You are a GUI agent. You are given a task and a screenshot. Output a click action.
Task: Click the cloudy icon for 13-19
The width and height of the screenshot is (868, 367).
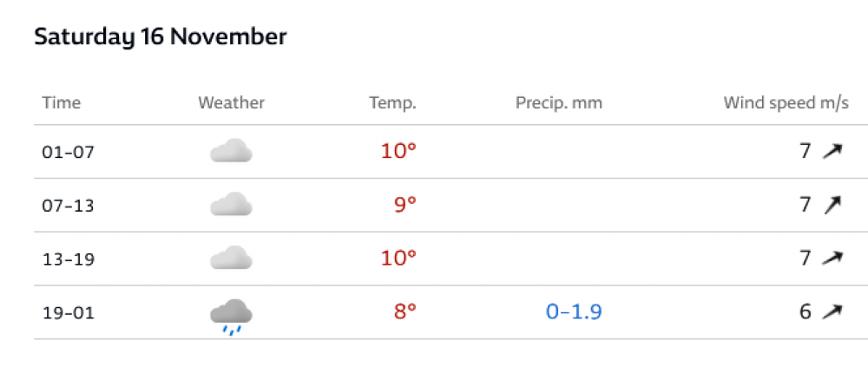(x=232, y=258)
